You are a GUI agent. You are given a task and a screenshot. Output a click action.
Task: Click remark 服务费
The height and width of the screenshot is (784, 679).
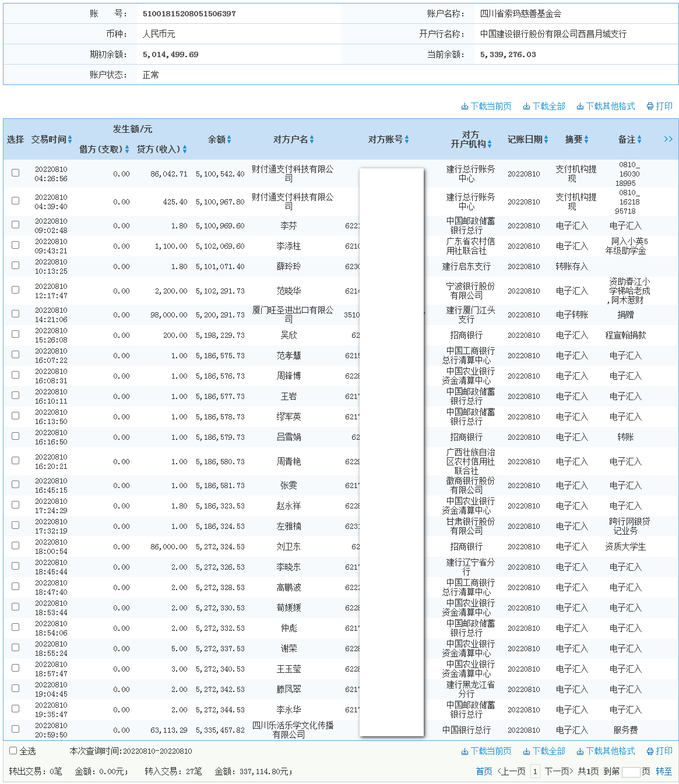[x=626, y=730]
